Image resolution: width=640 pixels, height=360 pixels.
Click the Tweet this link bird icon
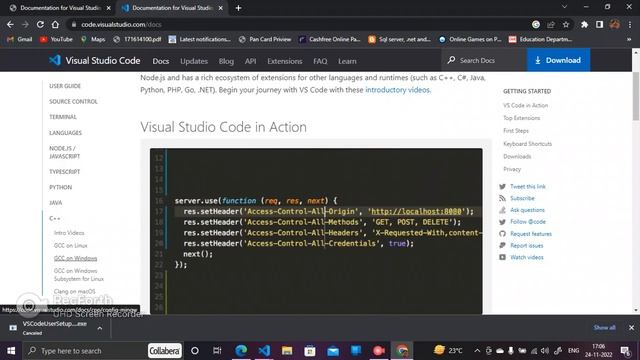502,187
